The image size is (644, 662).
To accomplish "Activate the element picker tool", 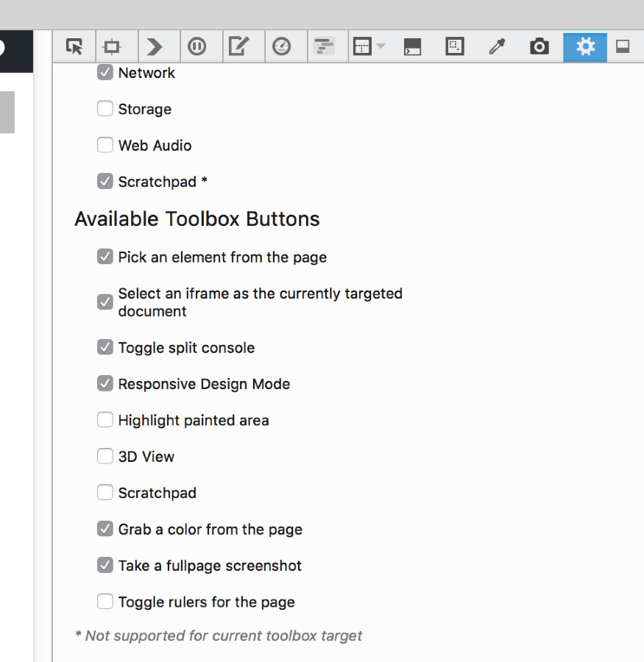I will coord(74,47).
